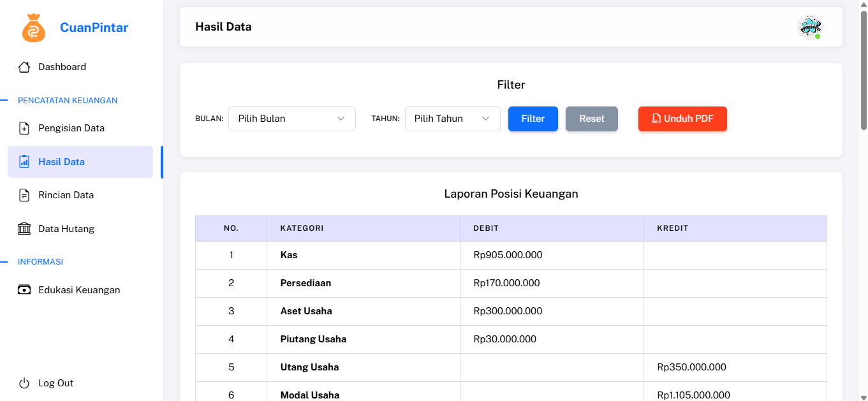Image resolution: width=868 pixels, height=401 pixels.
Task: Download report with Unduh PDF
Action: 682,119
